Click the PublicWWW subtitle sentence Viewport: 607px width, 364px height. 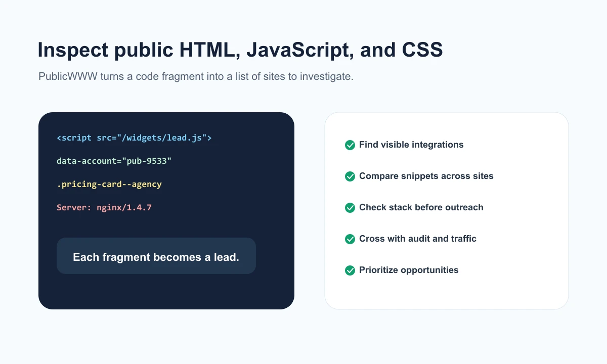[196, 77]
